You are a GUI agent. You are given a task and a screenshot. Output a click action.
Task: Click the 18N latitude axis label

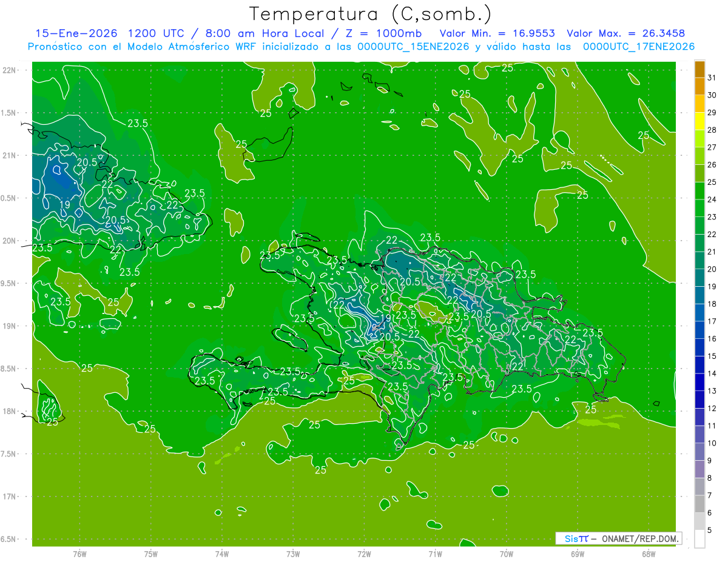10,411
